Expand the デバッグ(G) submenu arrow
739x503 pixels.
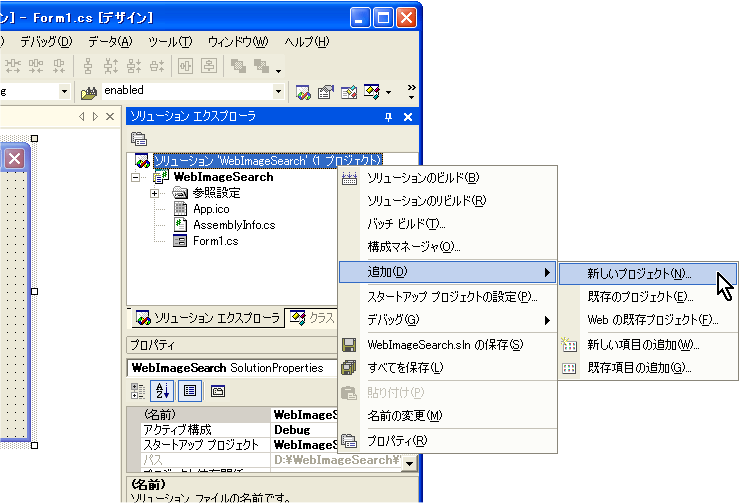[x=547, y=321]
